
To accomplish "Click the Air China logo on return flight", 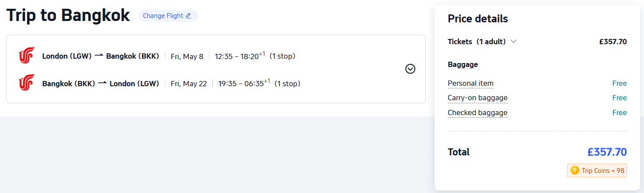I will tap(26, 83).
